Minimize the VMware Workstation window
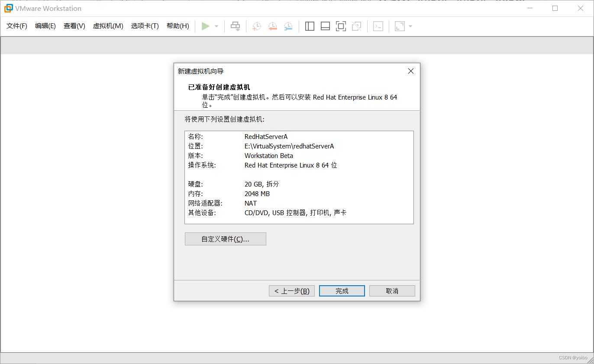Screen dimensions: 594x364 (x=529, y=8)
